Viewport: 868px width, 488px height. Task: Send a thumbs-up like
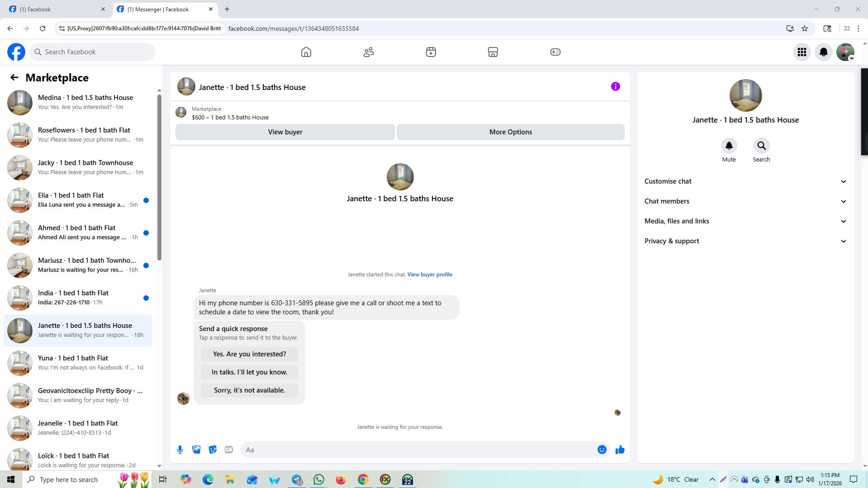pos(620,450)
